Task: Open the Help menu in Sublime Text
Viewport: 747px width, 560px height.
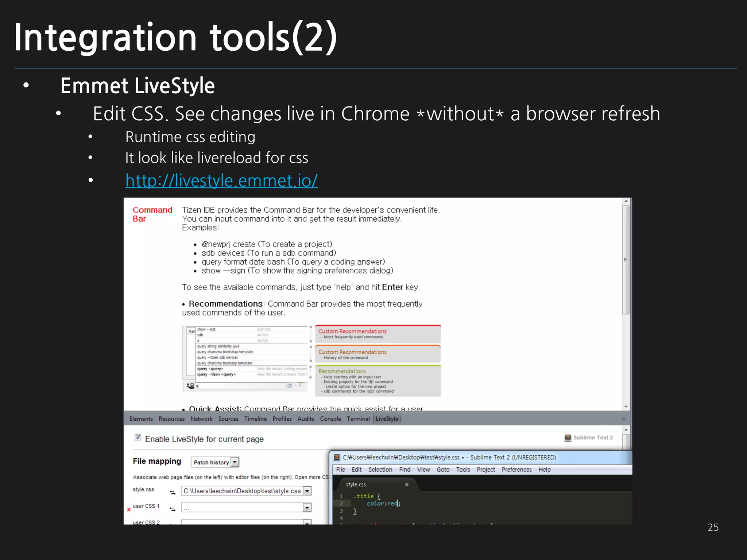Action: pyautogui.click(x=545, y=470)
